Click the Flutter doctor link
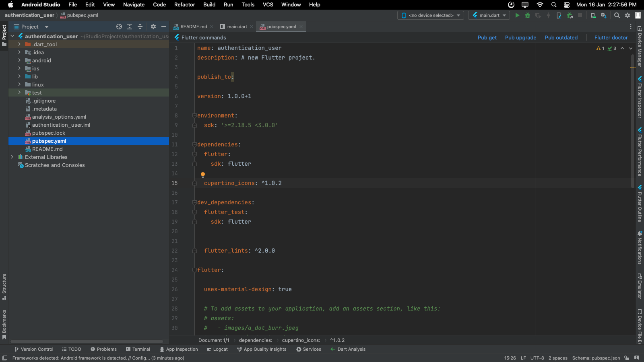This screenshot has width=644, height=362. [611, 37]
